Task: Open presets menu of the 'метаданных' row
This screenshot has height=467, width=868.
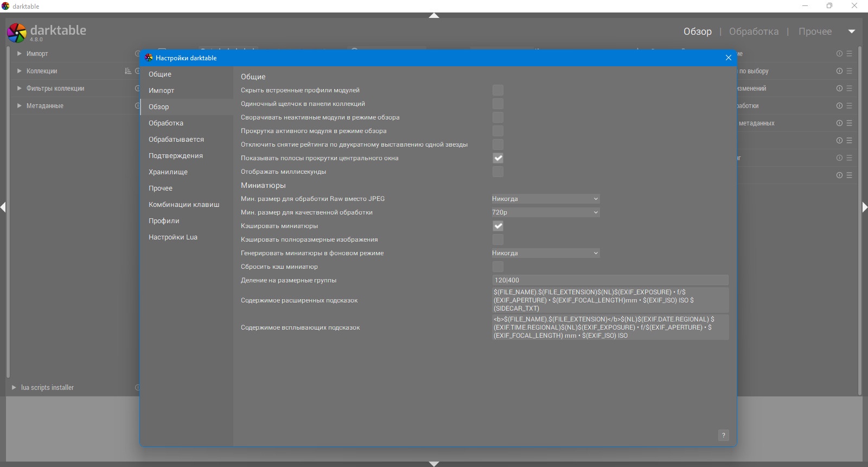Action: coord(849,123)
